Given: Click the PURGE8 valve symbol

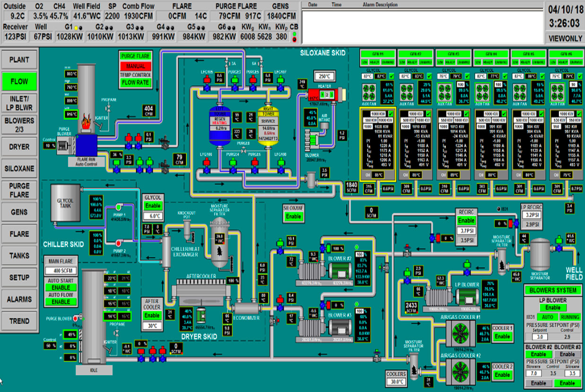Looking at the screenshot, I should click(x=243, y=150).
